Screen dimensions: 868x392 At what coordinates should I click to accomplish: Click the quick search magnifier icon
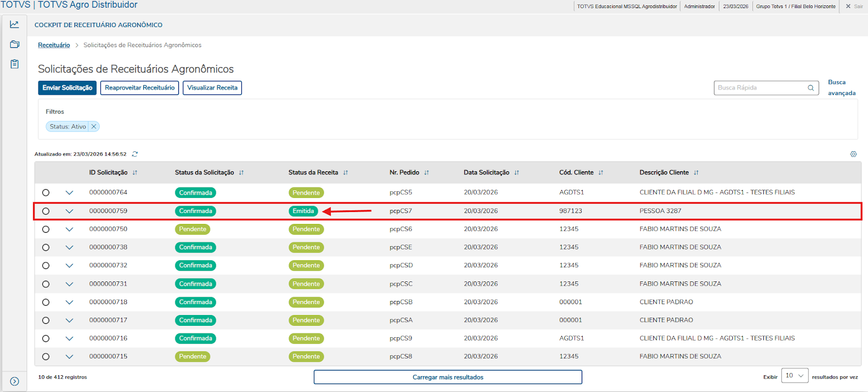point(811,88)
